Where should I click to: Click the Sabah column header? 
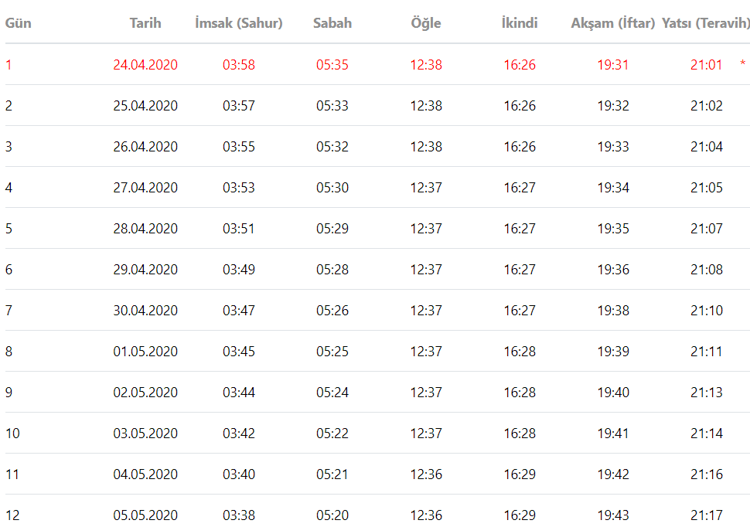[x=332, y=22]
